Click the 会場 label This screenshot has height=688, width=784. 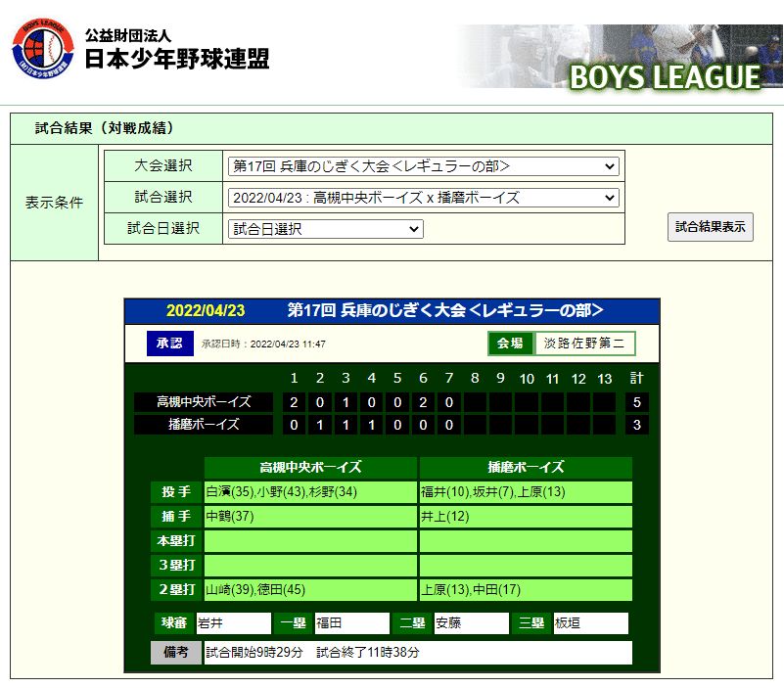(510, 343)
